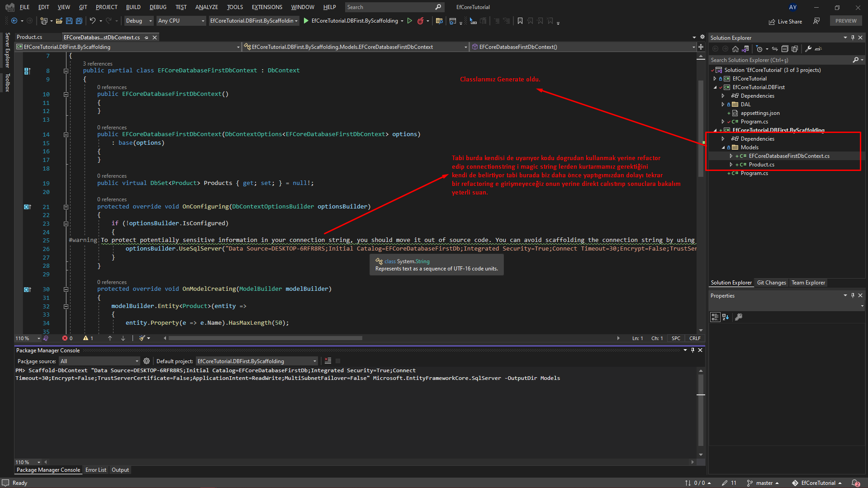Switch to the Git Changes tab

point(771,283)
